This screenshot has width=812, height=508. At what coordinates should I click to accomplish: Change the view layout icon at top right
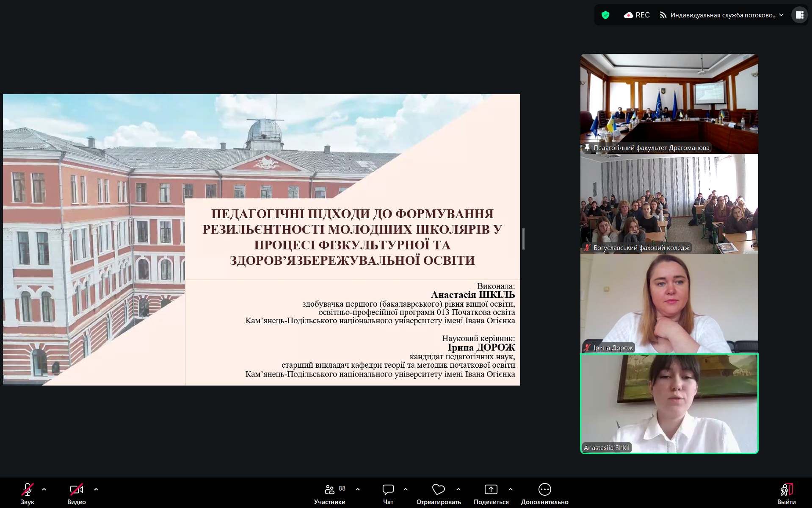coord(799,15)
